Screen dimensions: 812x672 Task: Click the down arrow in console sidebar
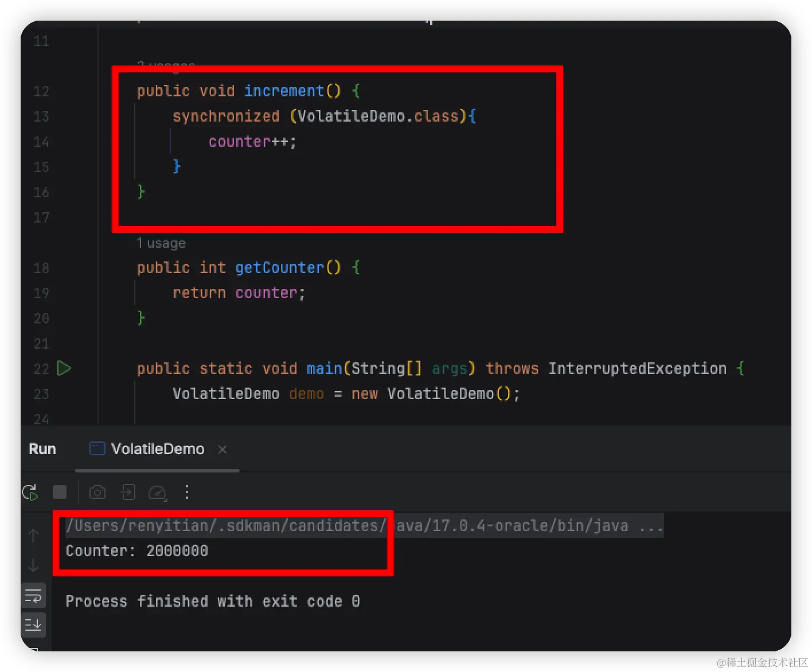tap(33, 565)
